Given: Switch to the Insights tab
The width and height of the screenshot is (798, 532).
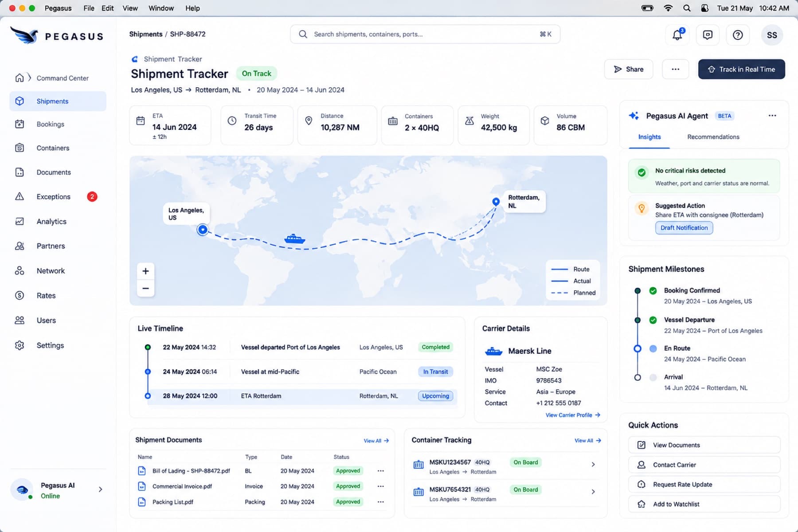Looking at the screenshot, I should [649, 137].
